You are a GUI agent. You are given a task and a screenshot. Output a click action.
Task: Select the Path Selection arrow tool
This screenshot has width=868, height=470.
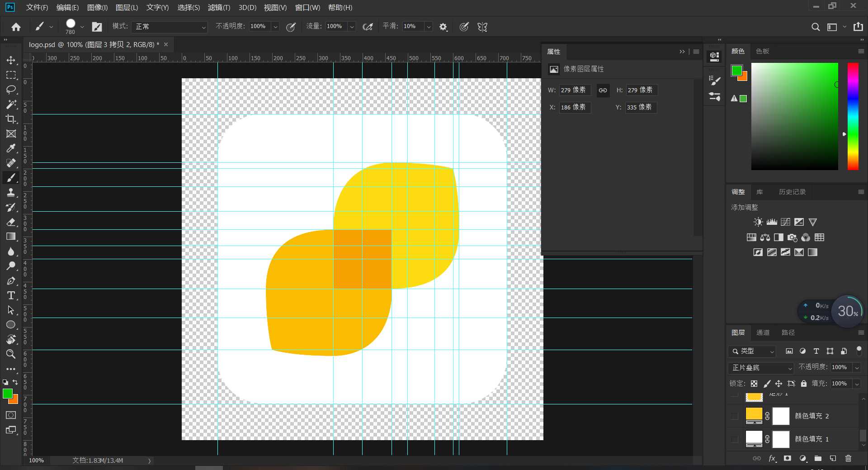click(x=11, y=310)
